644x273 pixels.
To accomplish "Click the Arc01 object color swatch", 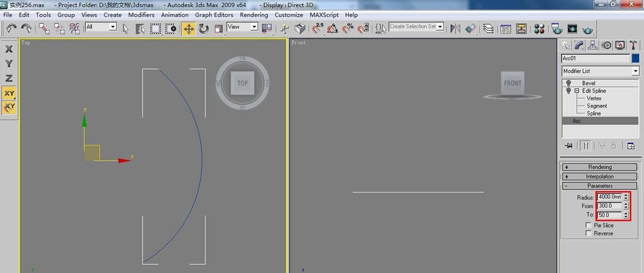I will click(x=635, y=58).
